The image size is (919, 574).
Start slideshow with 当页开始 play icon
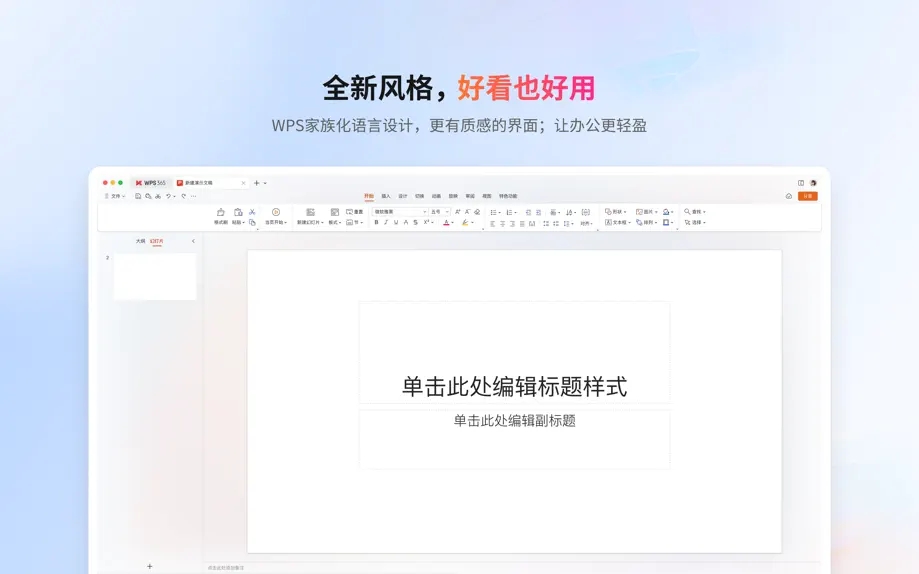[275, 212]
